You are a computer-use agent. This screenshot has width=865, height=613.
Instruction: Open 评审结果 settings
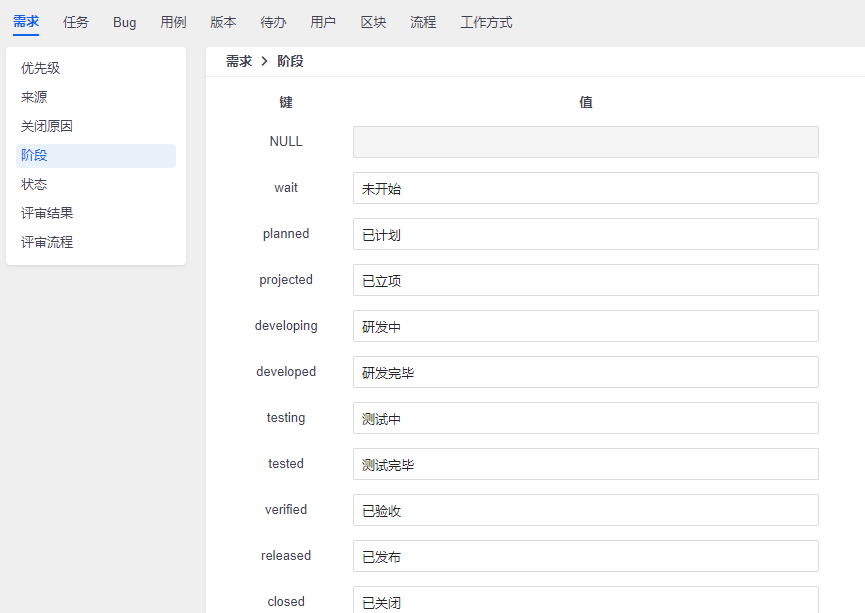click(47, 213)
